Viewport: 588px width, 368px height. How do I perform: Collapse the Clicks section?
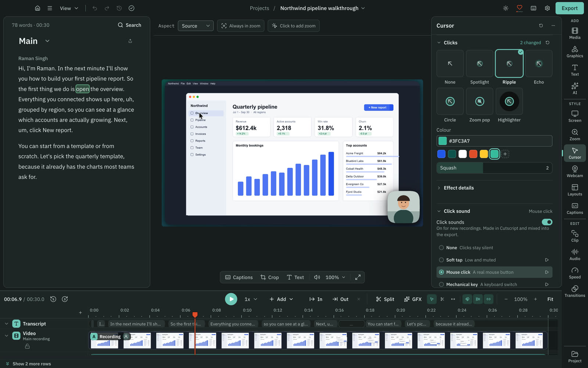pos(439,43)
